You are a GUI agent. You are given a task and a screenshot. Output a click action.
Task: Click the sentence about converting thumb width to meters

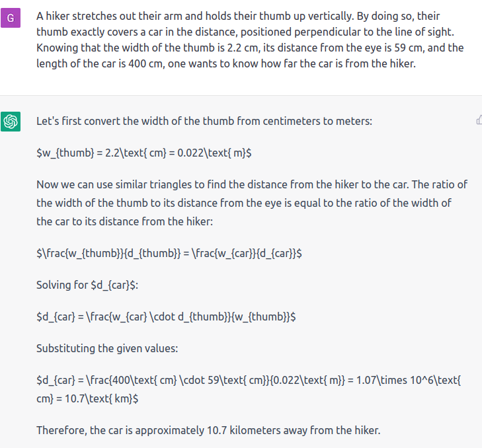click(204, 121)
